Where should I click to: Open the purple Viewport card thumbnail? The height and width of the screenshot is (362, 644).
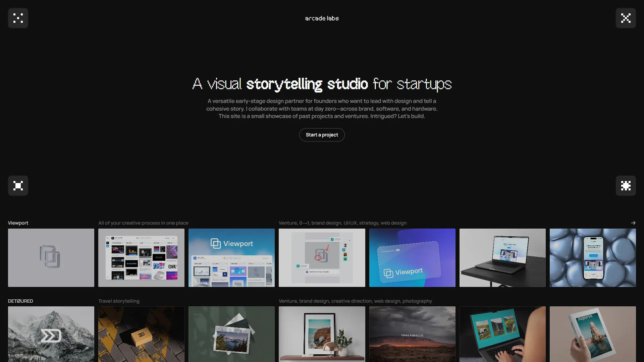(412, 258)
